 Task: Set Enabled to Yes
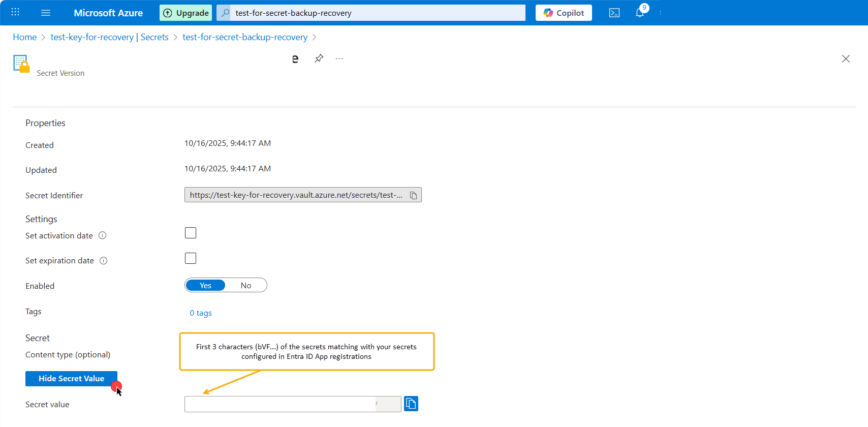coord(205,285)
